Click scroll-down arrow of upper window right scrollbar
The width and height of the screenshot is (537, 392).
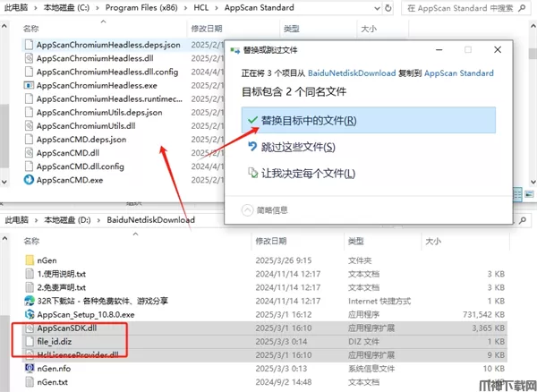(x=533, y=183)
